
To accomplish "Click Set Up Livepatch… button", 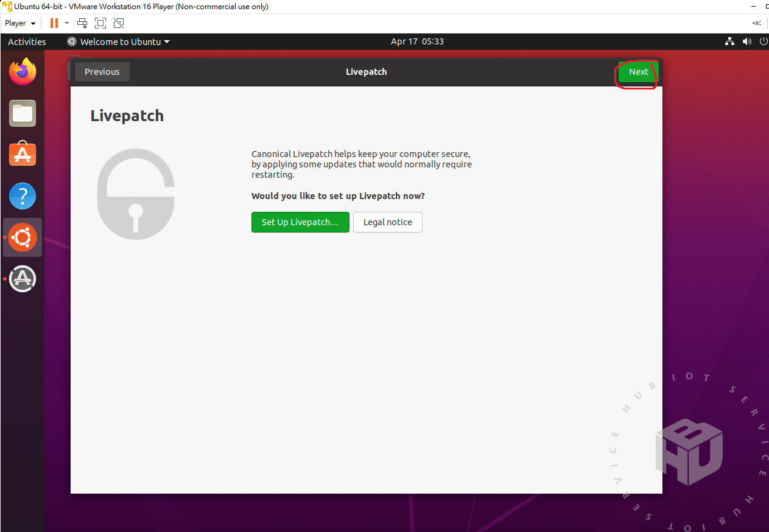I will (300, 222).
